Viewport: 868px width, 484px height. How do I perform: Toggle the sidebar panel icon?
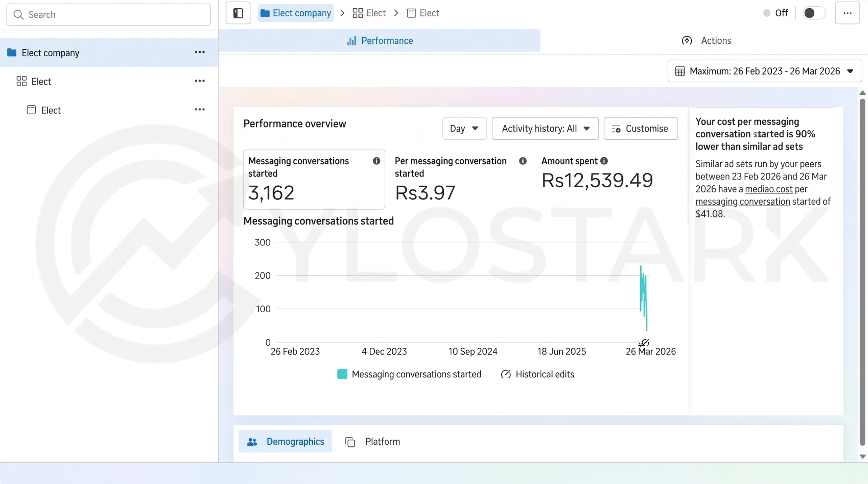[238, 13]
